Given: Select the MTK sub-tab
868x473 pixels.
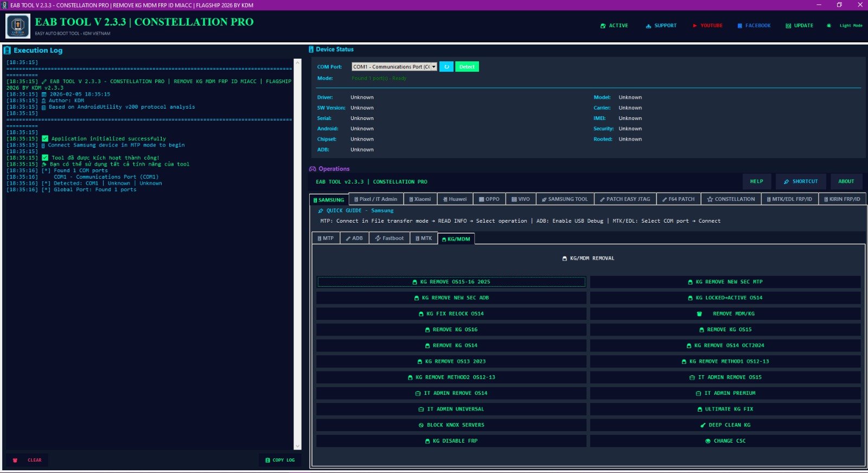Looking at the screenshot, I should coord(424,238).
